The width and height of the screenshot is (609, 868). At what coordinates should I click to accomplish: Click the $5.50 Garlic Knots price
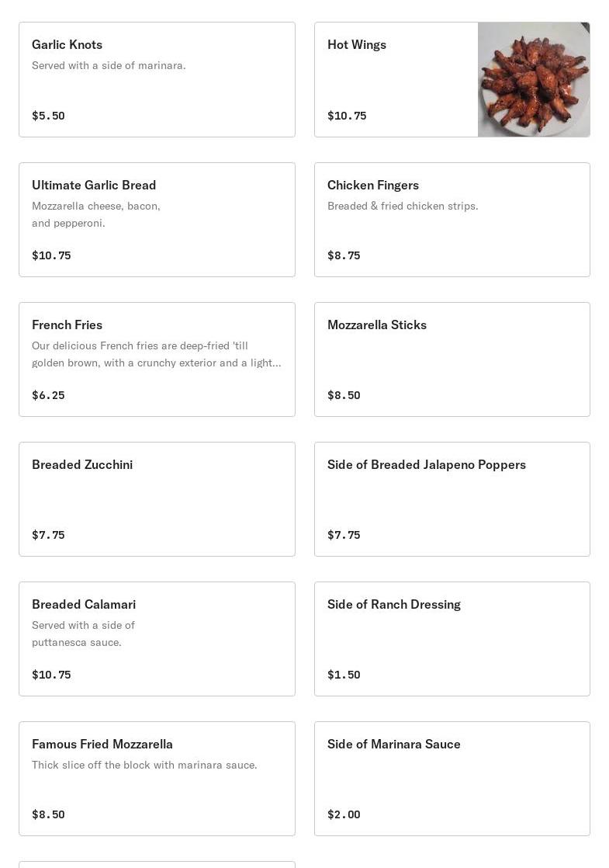tap(48, 116)
